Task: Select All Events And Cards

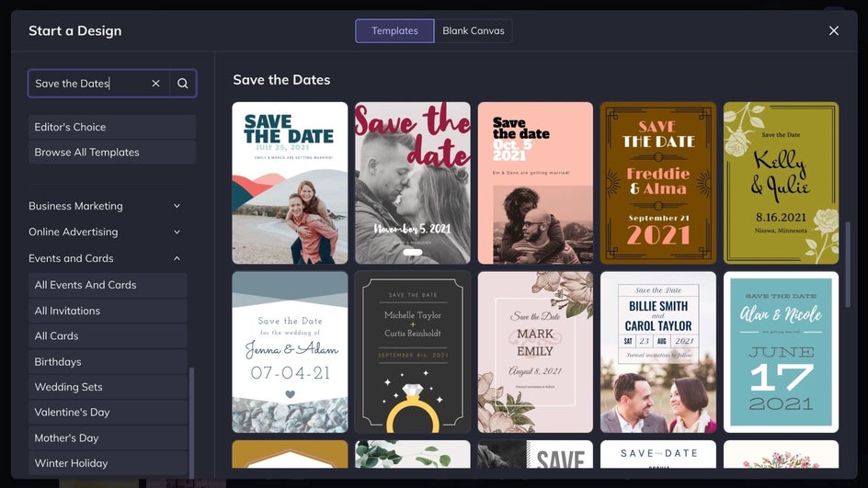Action: point(108,285)
